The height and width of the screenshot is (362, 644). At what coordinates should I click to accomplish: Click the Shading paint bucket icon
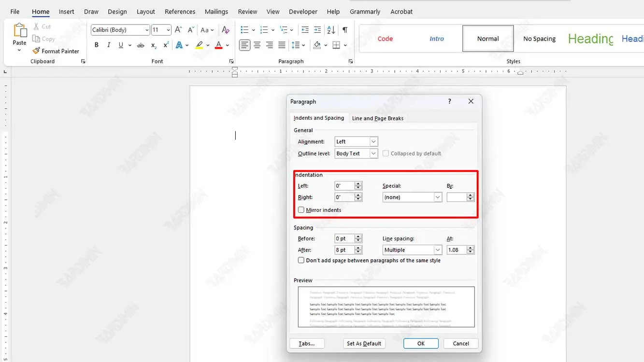click(317, 45)
